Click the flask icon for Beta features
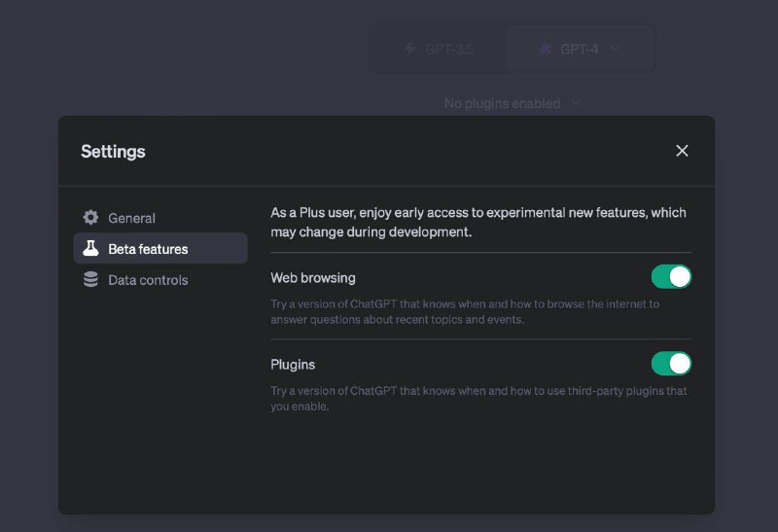778x532 pixels. pos(90,249)
